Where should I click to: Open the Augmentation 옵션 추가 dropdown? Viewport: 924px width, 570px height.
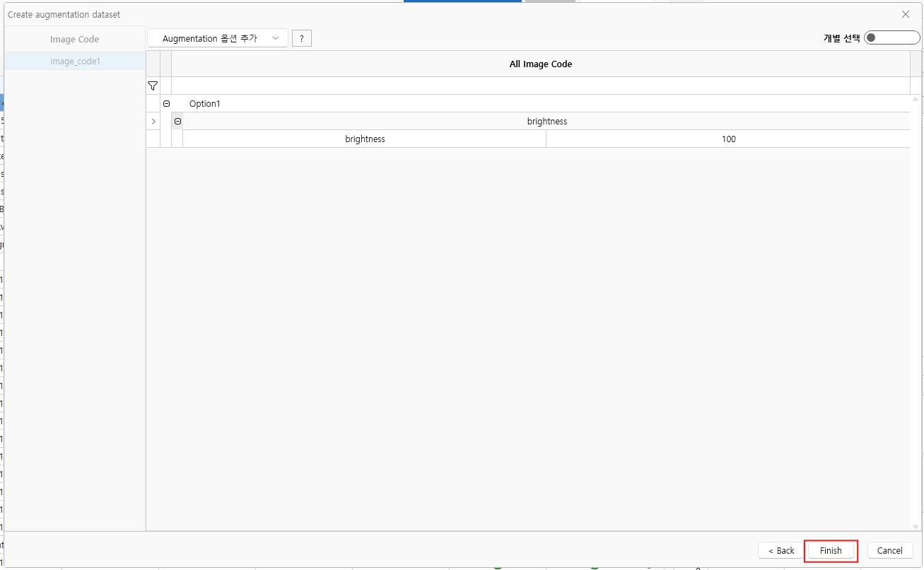click(x=218, y=39)
